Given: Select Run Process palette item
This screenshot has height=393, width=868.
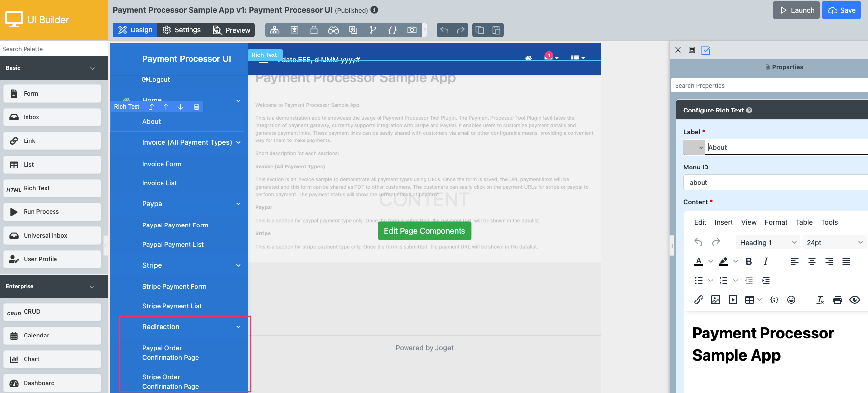Looking at the screenshot, I should point(52,212).
